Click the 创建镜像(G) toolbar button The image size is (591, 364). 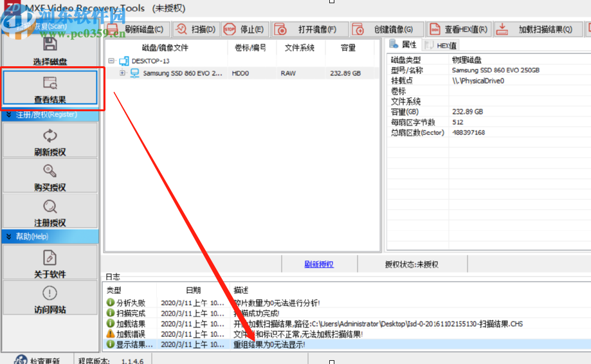(386, 30)
